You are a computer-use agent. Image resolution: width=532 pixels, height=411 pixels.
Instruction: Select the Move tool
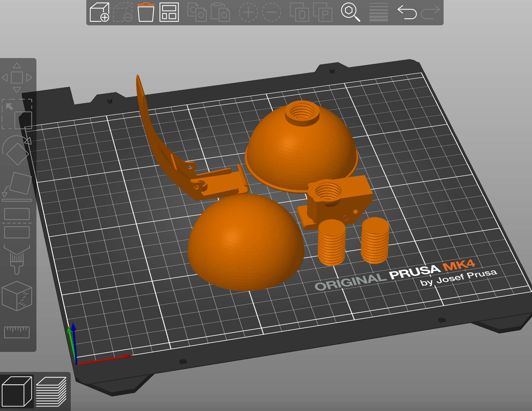click(17, 78)
